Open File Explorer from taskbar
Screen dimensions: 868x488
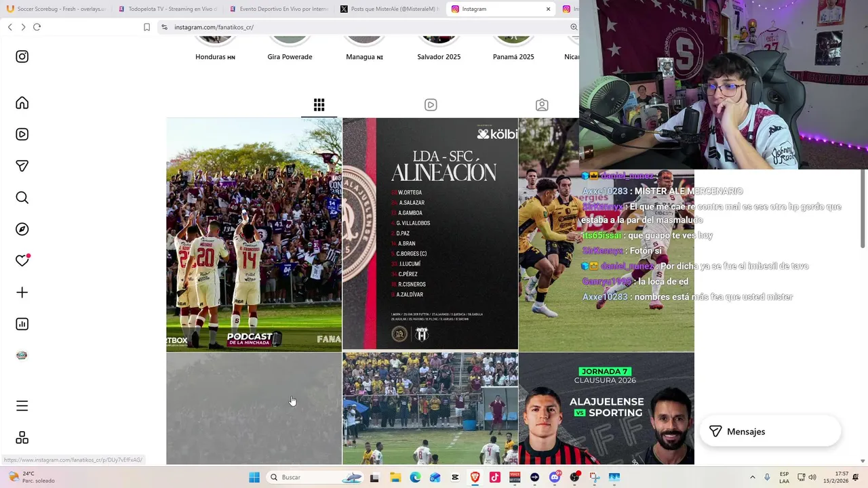pos(395,477)
